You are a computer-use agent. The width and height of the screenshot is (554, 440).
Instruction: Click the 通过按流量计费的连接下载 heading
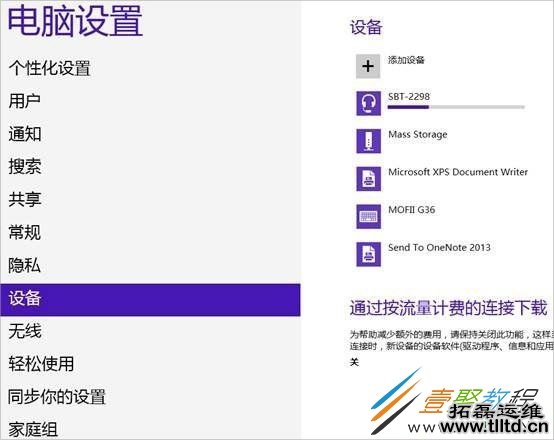448,308
